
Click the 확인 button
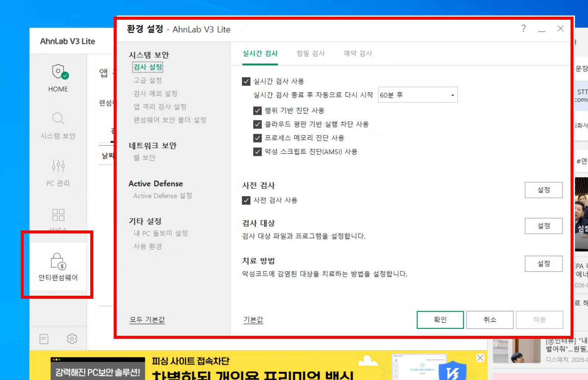440,320
